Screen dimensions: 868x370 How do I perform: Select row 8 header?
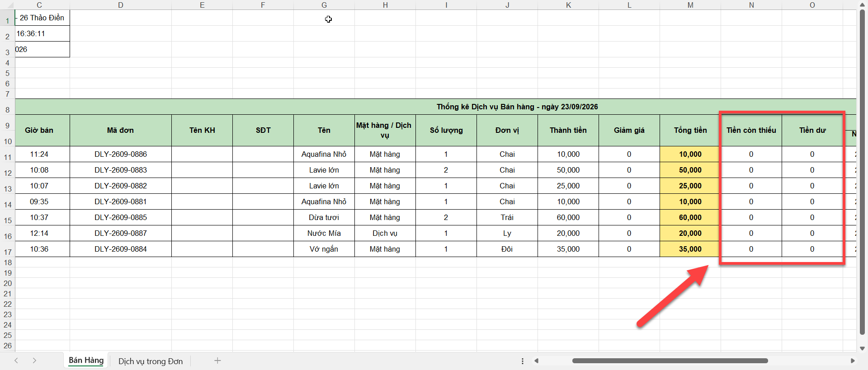[x=7, y=107]
